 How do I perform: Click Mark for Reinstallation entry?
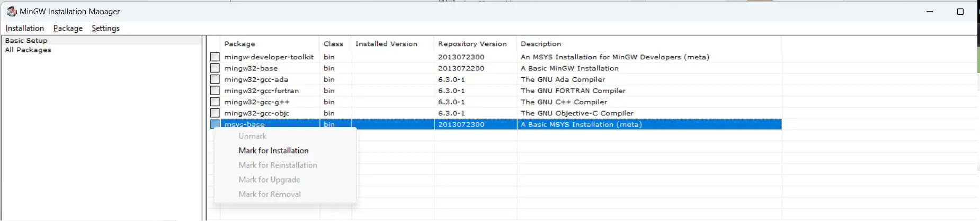point(278,165)
